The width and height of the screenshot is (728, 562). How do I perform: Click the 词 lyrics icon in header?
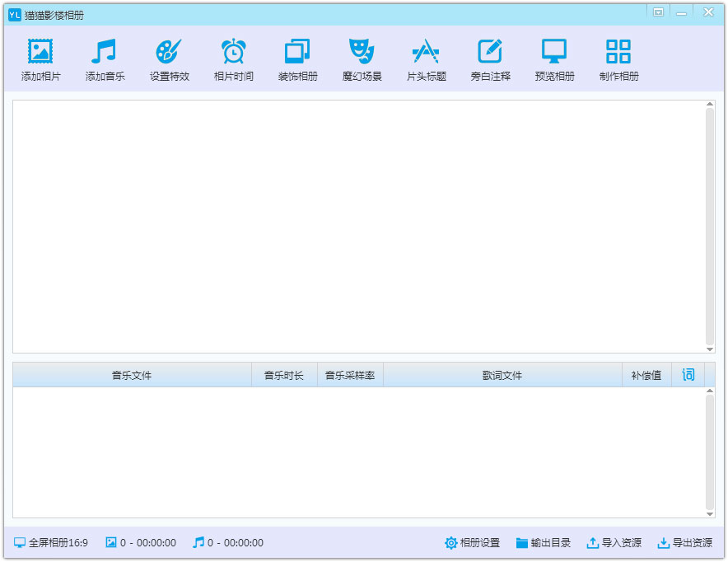click(688, 374)
